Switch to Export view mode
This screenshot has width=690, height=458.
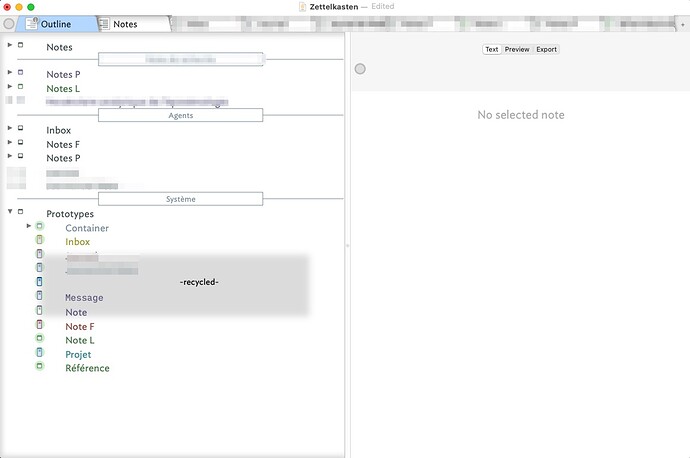547,49
